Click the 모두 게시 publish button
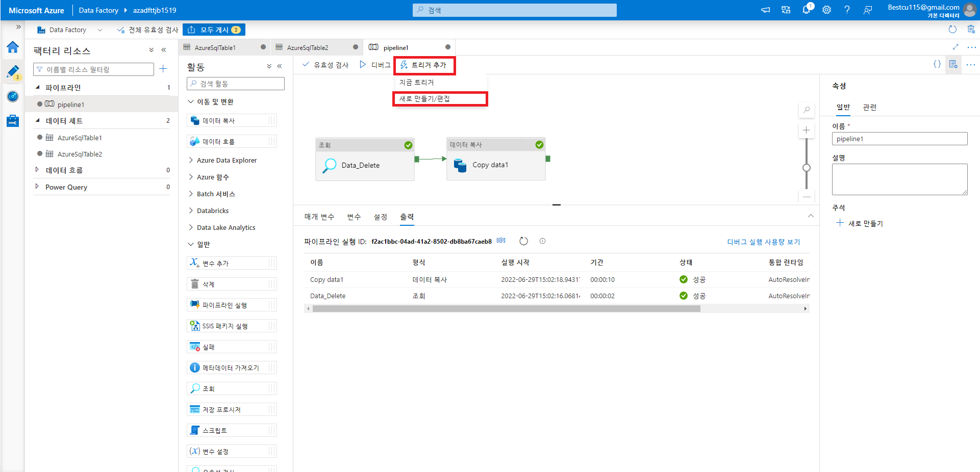Screen dimensions: 980x472 pos(214,30)
